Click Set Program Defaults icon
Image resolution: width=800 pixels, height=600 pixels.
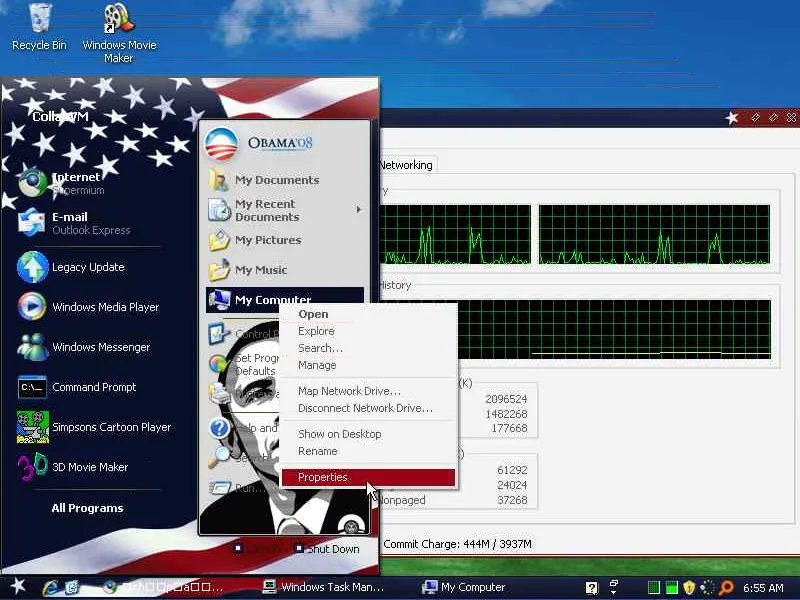point(219,364)
